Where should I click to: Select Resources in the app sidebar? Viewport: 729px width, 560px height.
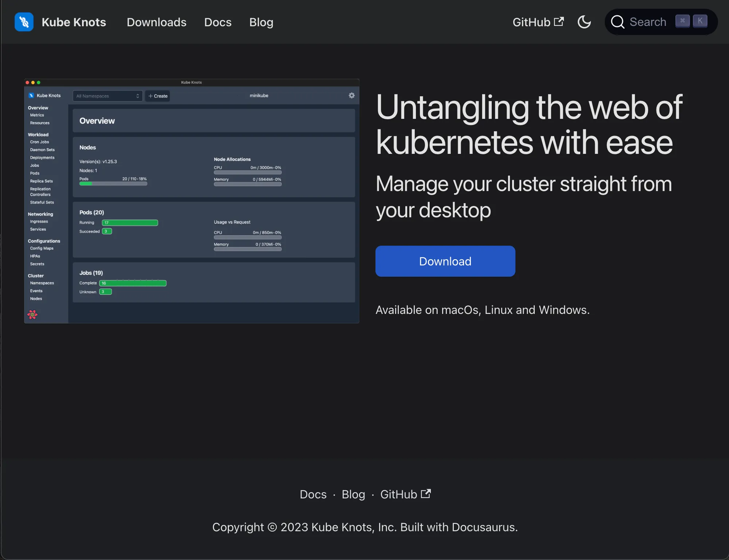pos(40,123)
